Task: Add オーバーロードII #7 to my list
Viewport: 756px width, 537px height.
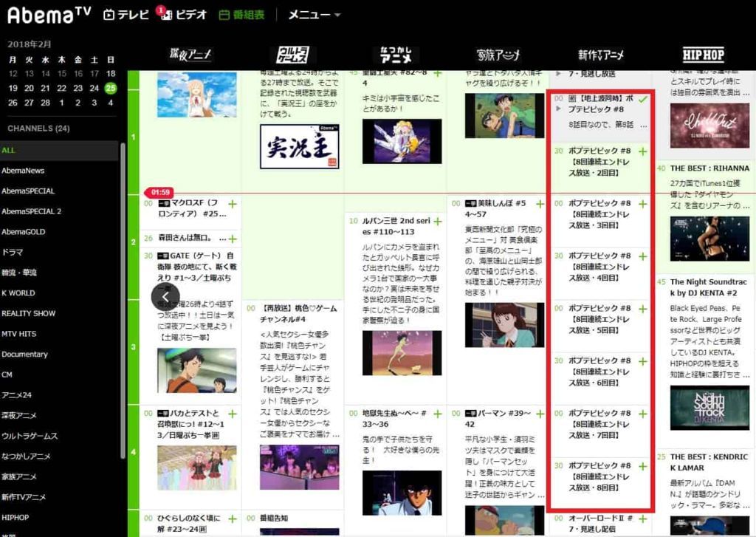Action: coord(643,519)
